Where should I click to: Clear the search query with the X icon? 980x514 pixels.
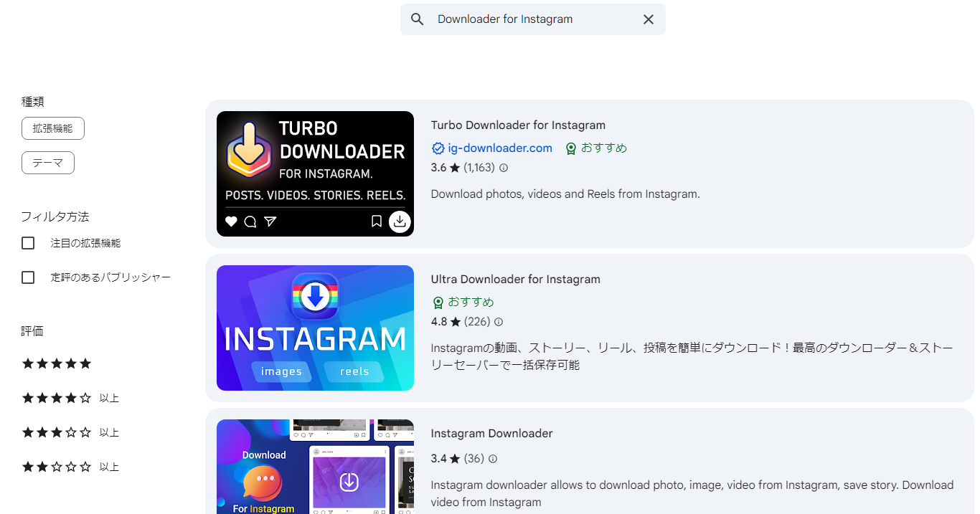click(649, 19)
